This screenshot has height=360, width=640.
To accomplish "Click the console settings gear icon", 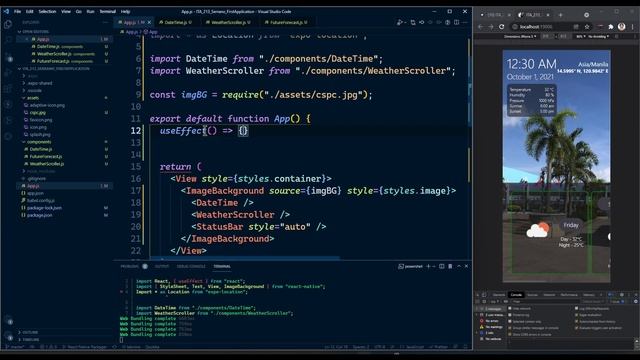I will (636, 301).
